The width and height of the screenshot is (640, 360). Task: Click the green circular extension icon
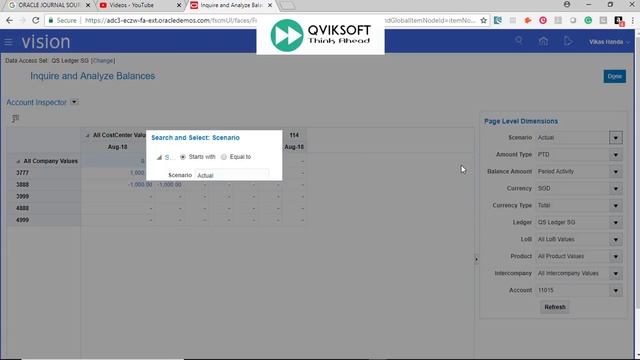click(x=588, y=20)
